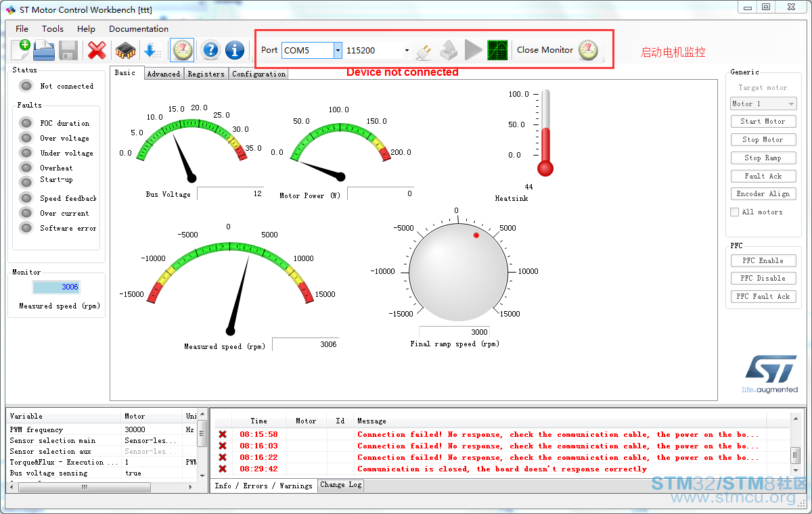
Task: Click the upload to board icon
Action: pyautogui.click(x=449, y=50)
